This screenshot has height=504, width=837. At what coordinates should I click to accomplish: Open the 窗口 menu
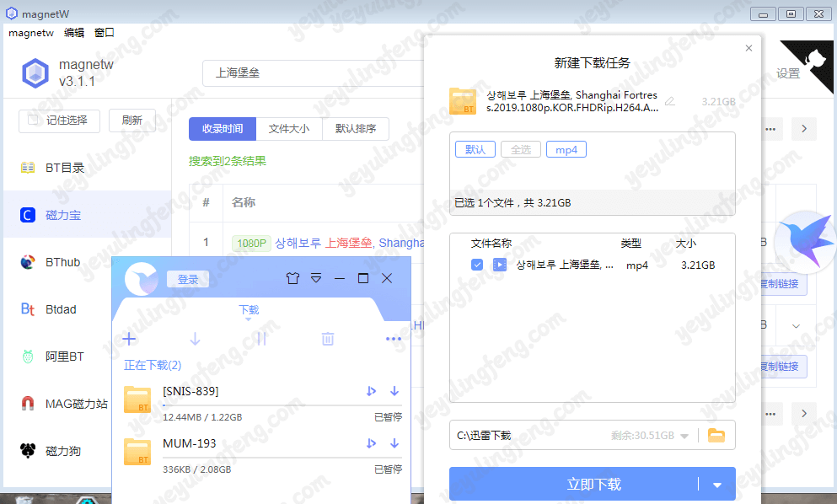click(x=104, y=33)
